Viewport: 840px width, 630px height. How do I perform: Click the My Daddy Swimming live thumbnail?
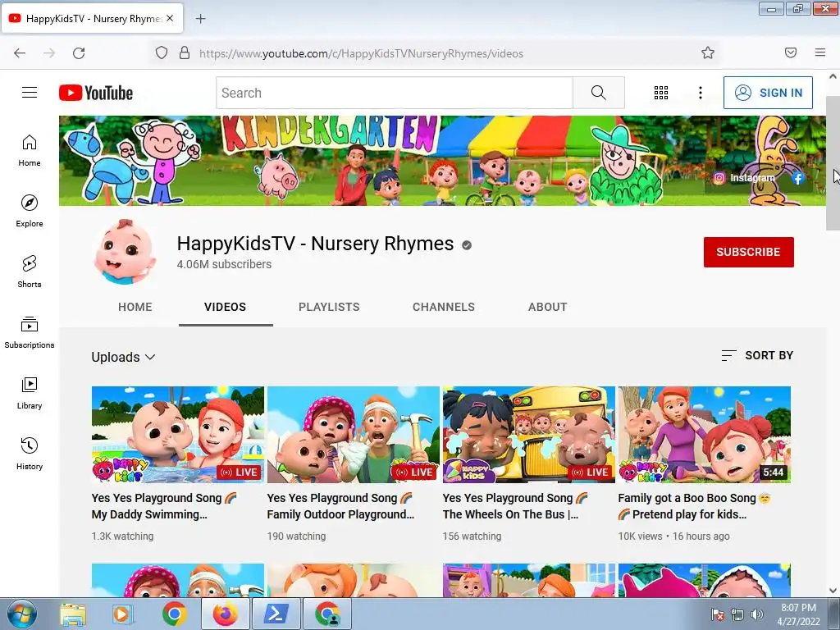(x=178, y=435)
